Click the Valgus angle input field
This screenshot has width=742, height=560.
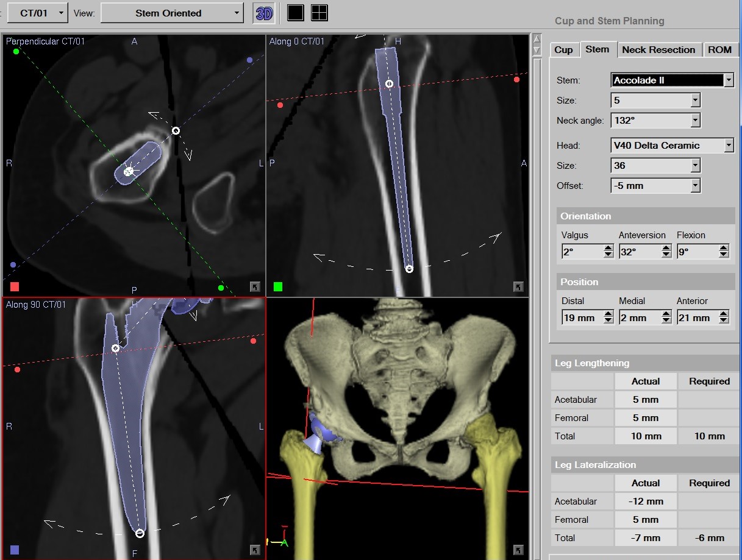tap(582, 252)
